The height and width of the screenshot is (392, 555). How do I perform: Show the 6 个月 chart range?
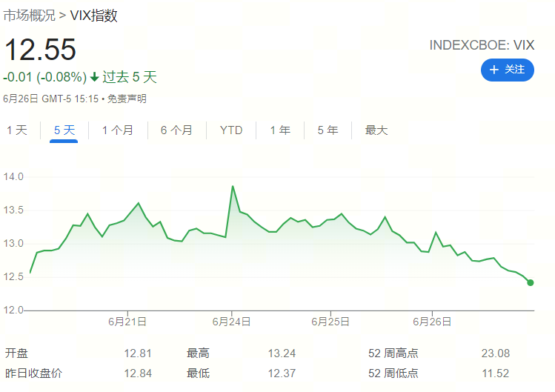pyautogui.click(x=176, y=130)
